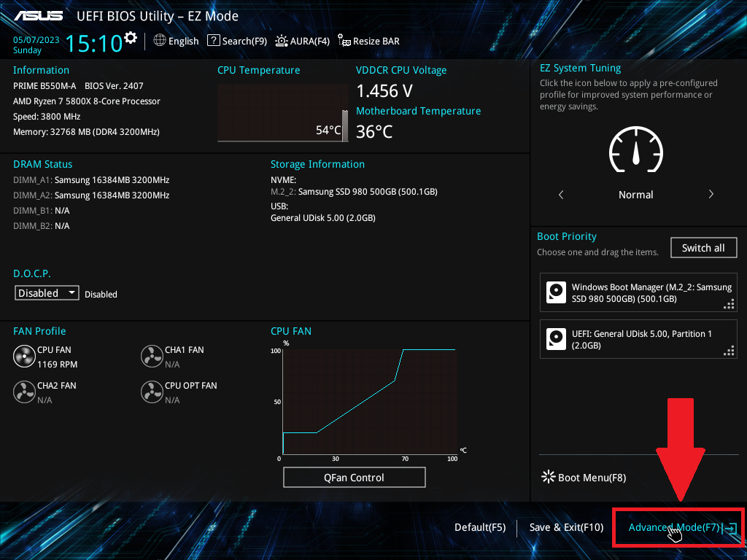Click the EZ System Tuning heading
The image size is (747, 560).
point(580,68)
